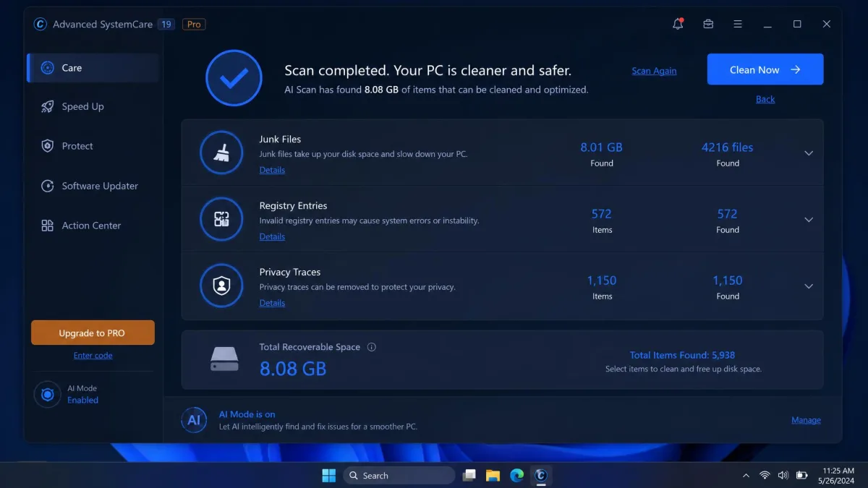Screen dimensions: 868x488
Task: Click the Enter code link
Action: coord(93,355)
